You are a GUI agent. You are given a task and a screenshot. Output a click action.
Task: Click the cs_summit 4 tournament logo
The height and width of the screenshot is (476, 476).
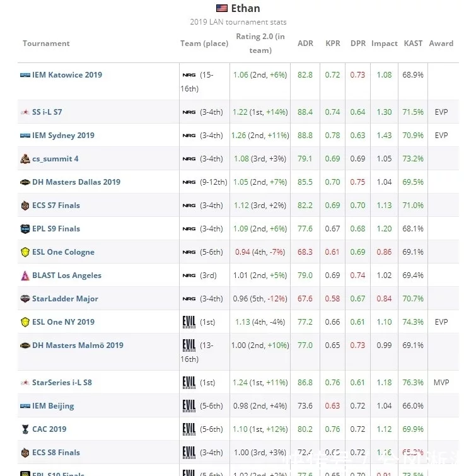coord(25,159)
